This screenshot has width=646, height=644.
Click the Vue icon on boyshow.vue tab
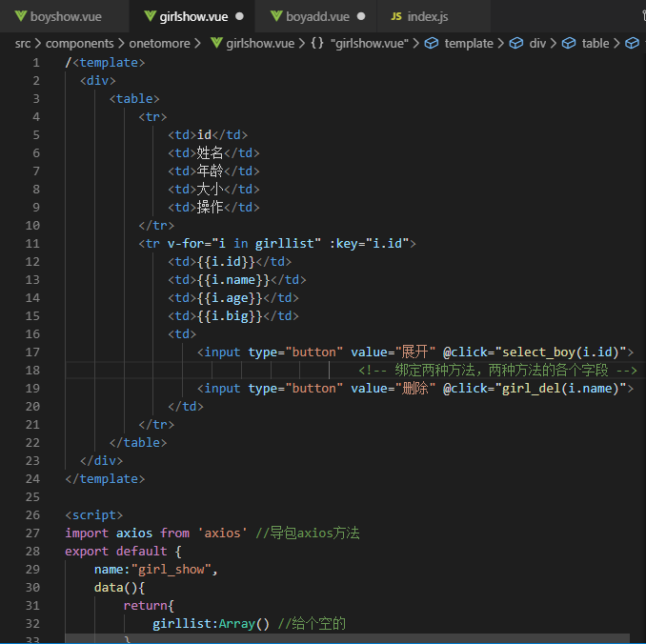click(20, 16)
